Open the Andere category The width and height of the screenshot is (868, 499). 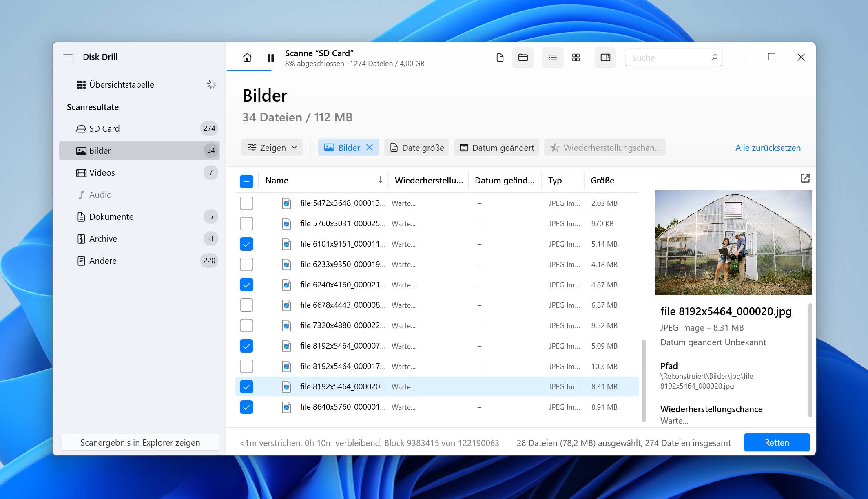point(139,261)
